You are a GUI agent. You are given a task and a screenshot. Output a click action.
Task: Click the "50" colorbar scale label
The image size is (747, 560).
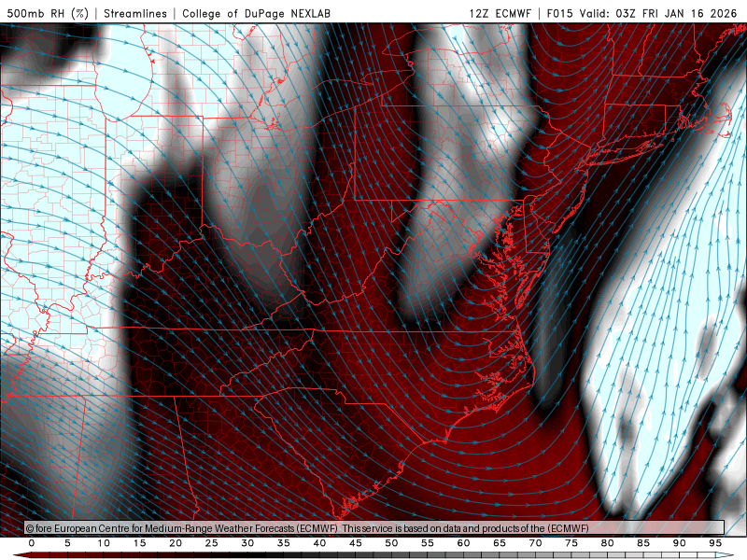pyautogui.click(x=391, y=543)
